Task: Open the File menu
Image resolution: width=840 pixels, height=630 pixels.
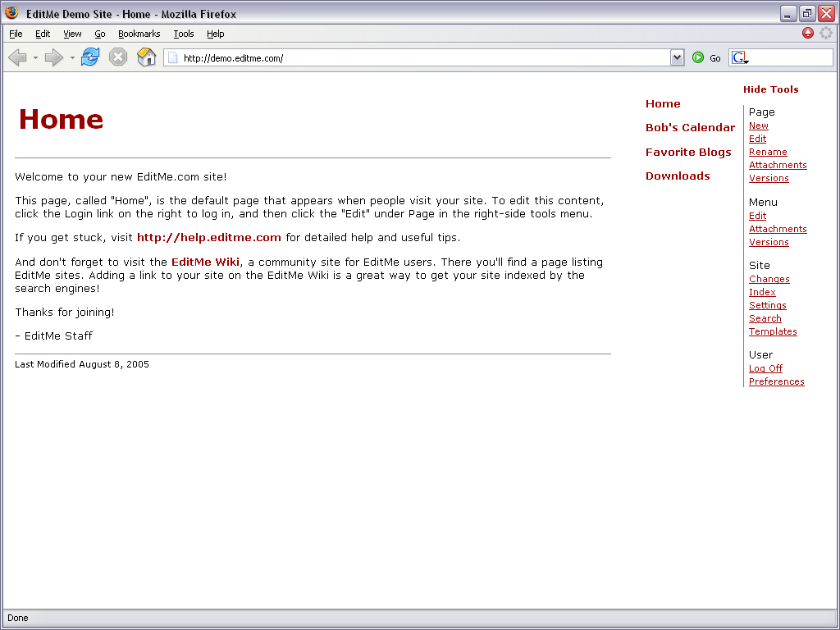Action: click(16, 34)
